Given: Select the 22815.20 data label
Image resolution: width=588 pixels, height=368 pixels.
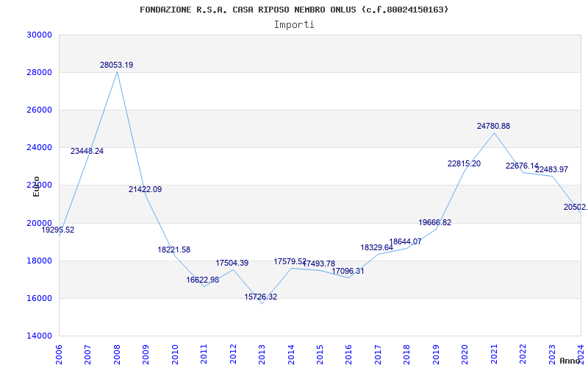Looking at the screenshot, I should [x=464, y=163].
